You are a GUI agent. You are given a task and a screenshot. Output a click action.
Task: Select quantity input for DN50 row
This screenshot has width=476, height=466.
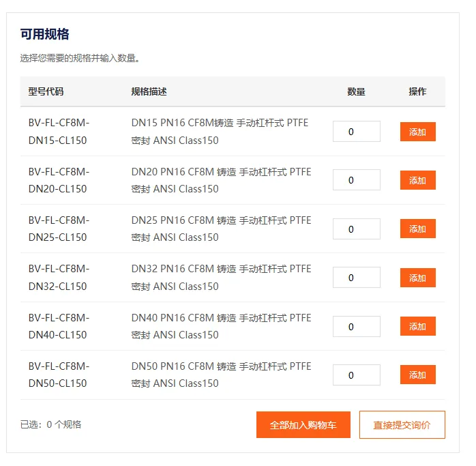[357, 375]
